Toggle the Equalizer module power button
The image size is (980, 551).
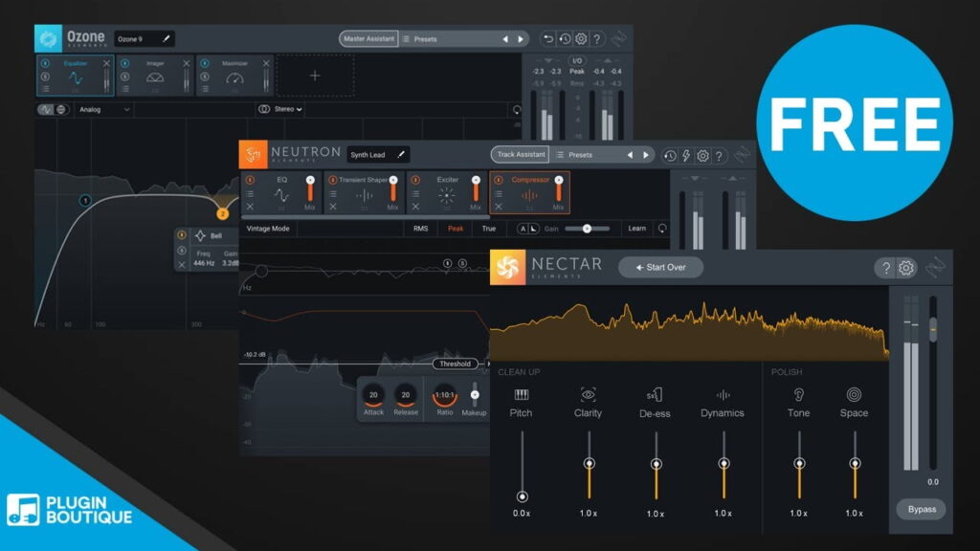[x=45, y=63]
